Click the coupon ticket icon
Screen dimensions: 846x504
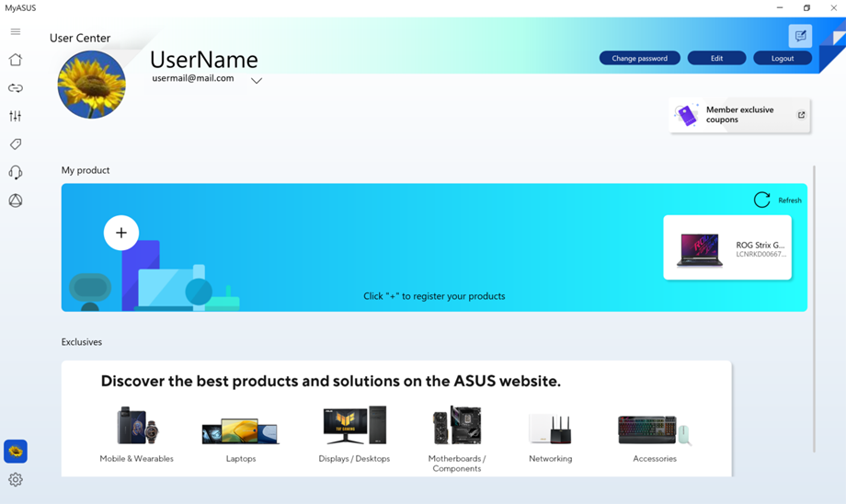(x=686, y=114)
